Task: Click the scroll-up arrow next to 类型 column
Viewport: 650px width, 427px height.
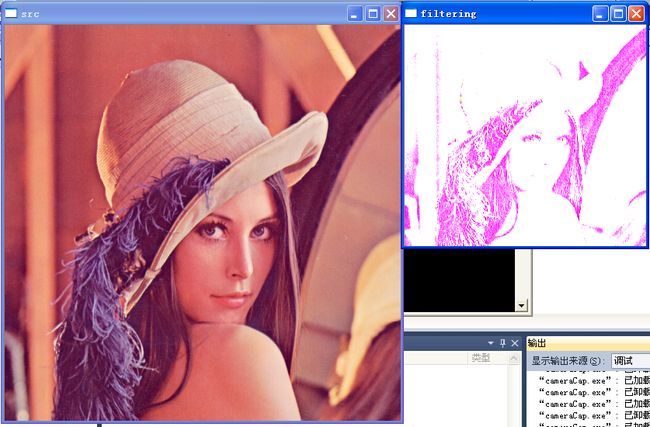Action: 514,358
